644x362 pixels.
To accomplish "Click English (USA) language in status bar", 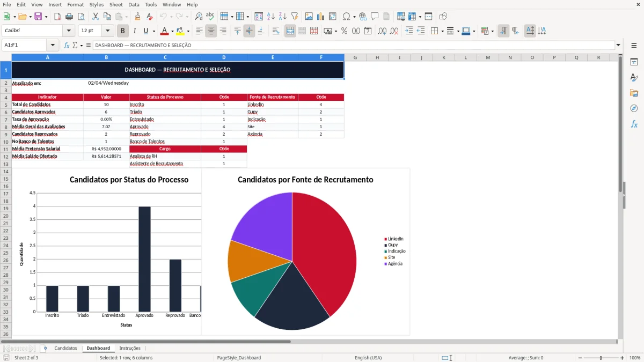I will (x=368, y=358).
